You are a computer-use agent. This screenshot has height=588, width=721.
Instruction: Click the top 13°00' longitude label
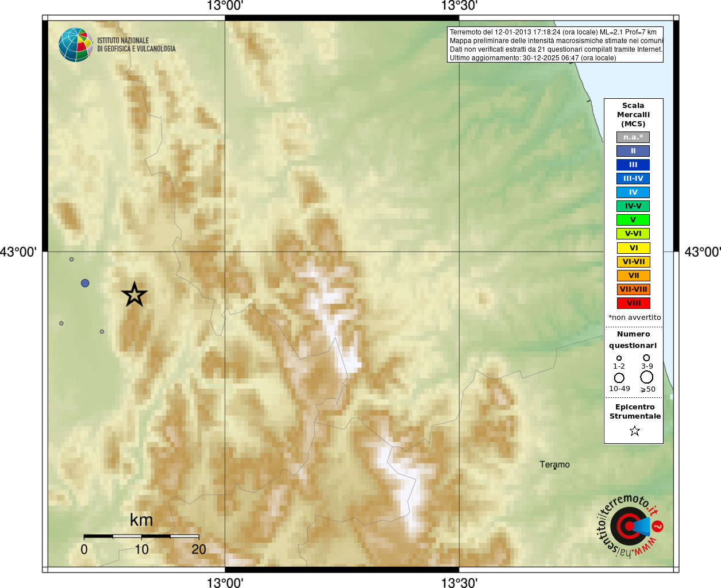[x=225, y=6]
